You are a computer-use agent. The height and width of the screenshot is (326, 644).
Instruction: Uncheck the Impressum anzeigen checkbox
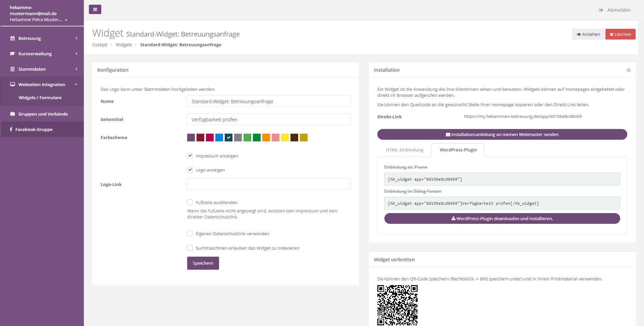(190, 156)
